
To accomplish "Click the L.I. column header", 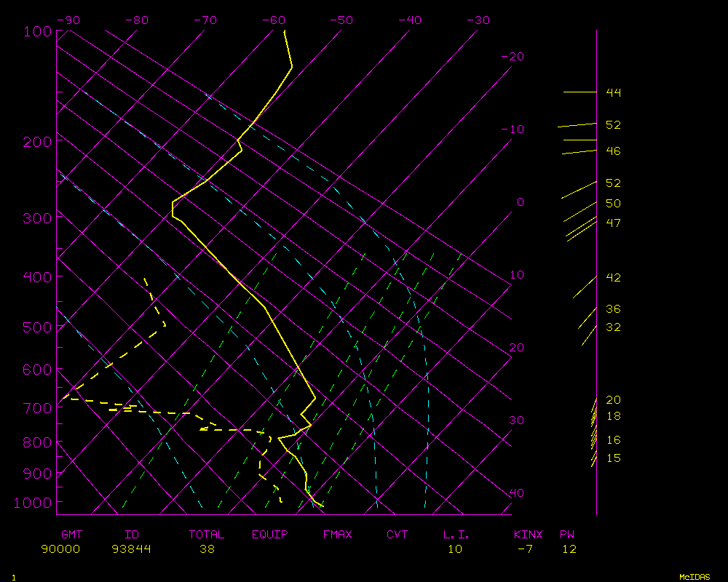I will pos(456,535).
